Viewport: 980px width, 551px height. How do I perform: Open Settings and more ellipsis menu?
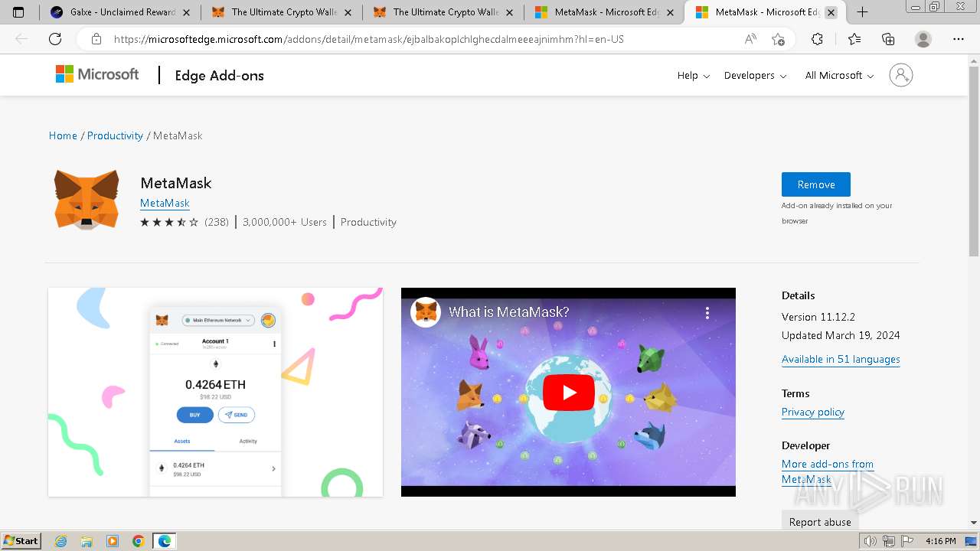tap(959, 39)
